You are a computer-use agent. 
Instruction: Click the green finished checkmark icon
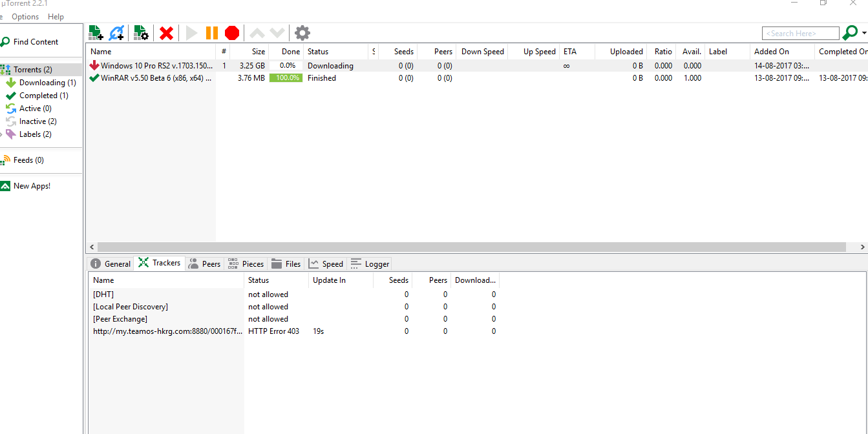[x=94, y=77]
